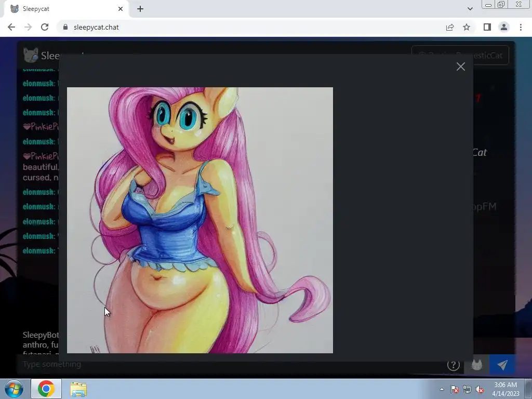Bookmark this page with star
The image size is (532, 399).
pos(467,27)
